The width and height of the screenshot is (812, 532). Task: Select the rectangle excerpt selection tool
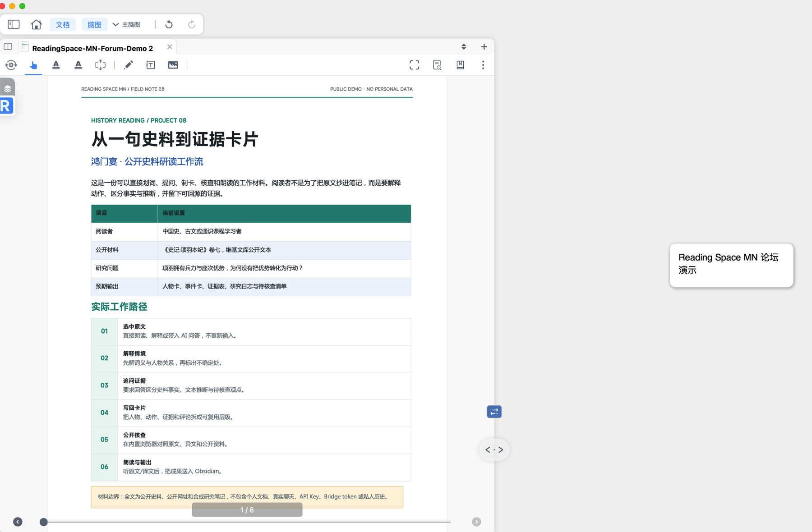(x=100, y=65)
